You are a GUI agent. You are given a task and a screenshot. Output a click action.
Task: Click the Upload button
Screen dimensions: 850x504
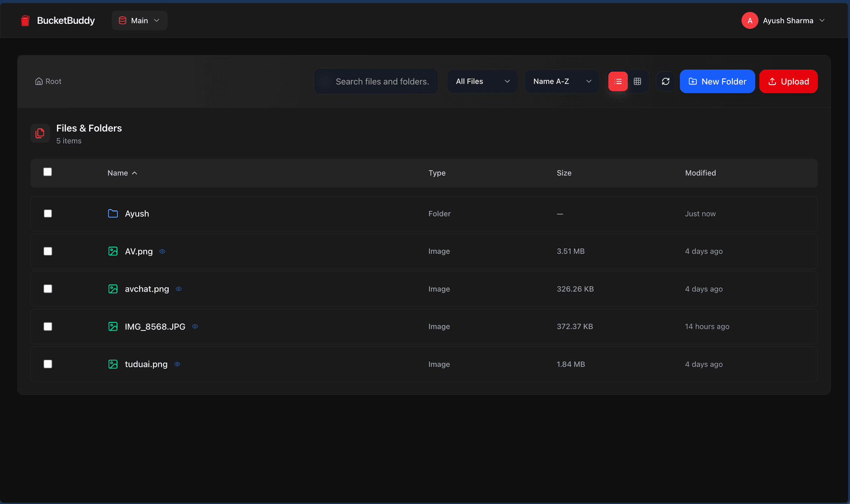788,81
